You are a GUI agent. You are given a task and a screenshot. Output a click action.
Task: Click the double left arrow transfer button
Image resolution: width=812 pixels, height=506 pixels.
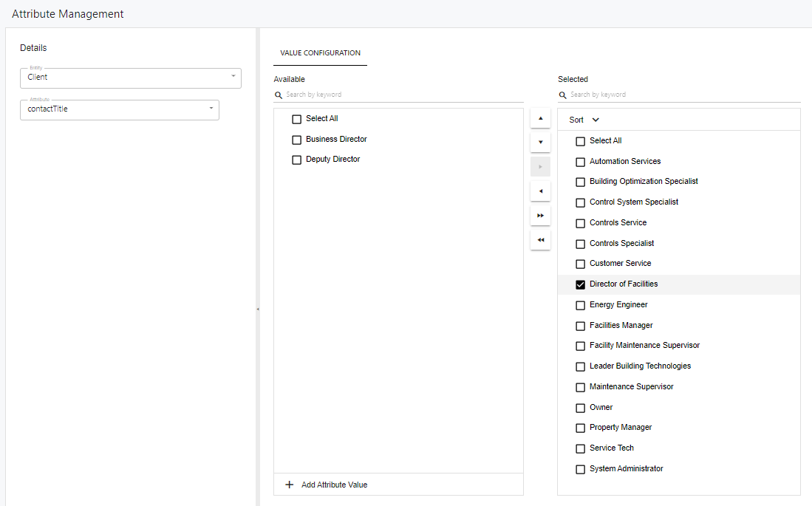(540, 239)
